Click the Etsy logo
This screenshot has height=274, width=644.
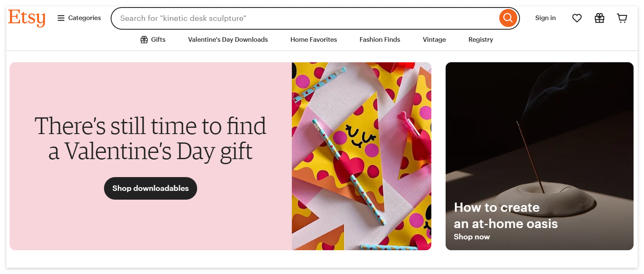27,18
